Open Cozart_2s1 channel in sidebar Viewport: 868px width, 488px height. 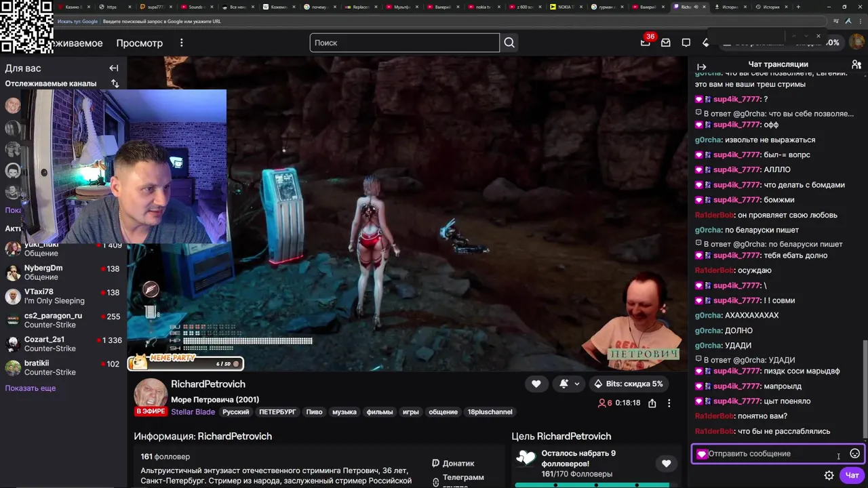tap(64, 344)
